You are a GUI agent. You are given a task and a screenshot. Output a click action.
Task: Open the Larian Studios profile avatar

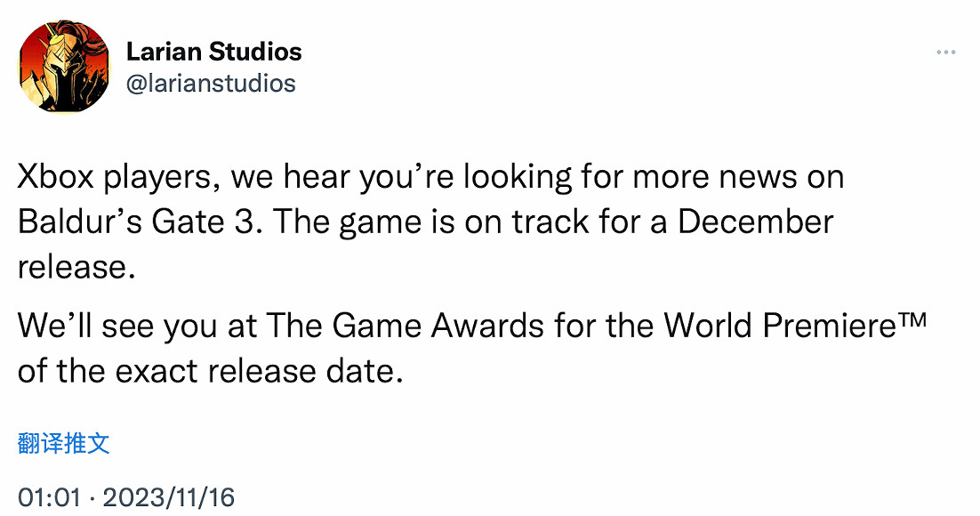click(x=65, y=67)
